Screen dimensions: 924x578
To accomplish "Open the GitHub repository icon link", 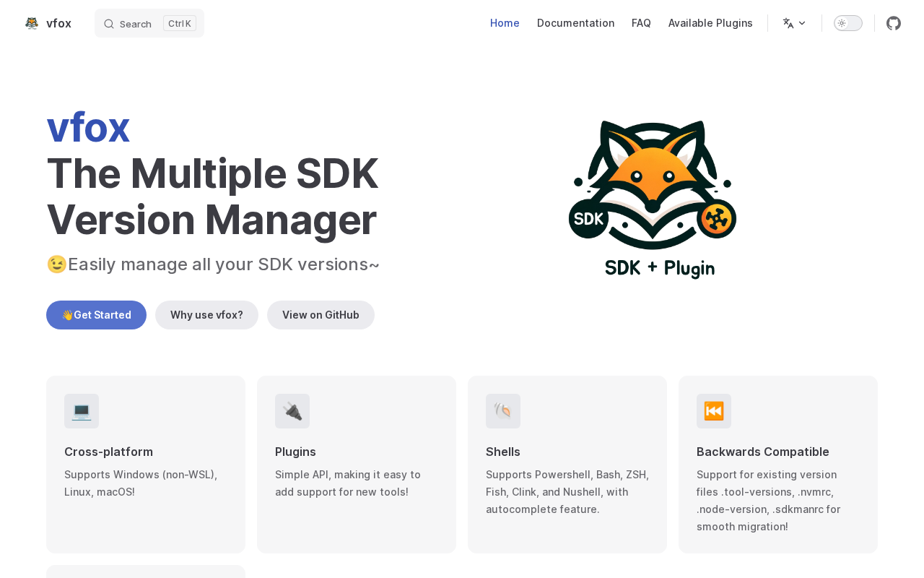I will click(x=894, y=23).
